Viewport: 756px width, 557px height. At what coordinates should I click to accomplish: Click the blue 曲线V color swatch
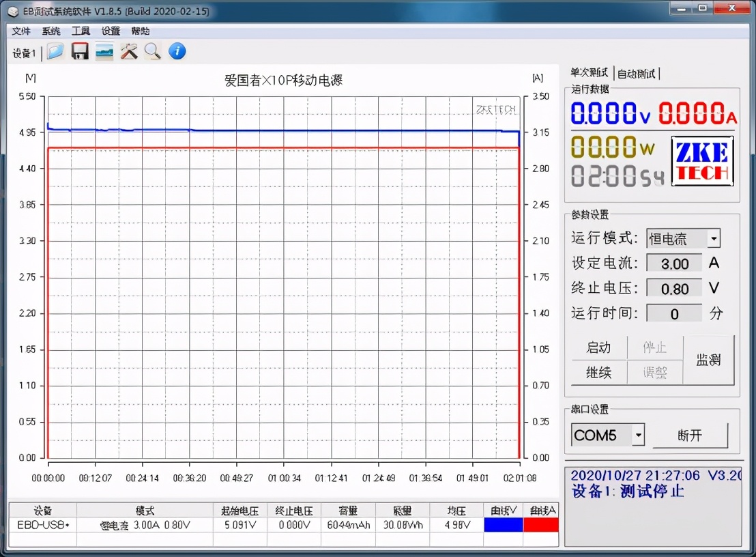tap(504, 525)
